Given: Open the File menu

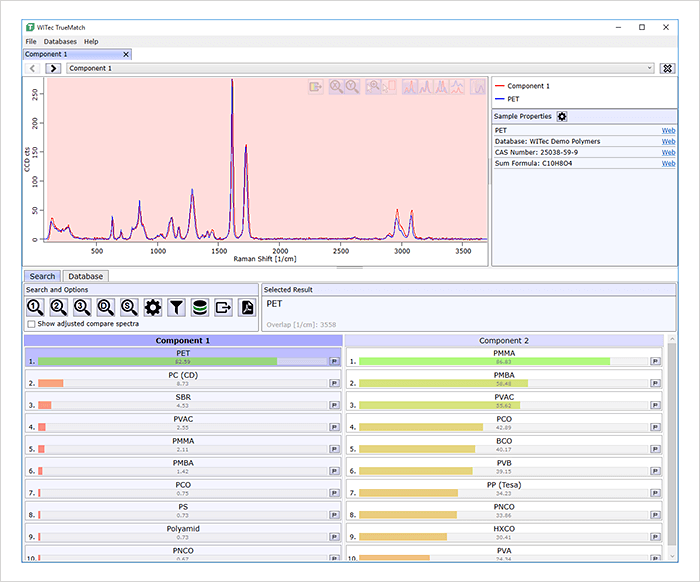Looking at the screenshot, I should [31, 42].
